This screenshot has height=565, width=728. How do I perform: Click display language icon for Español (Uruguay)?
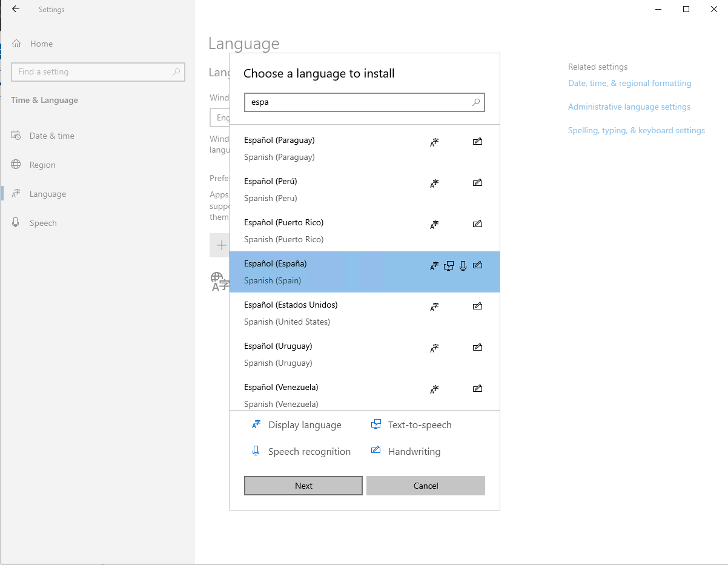coord(434,348)
